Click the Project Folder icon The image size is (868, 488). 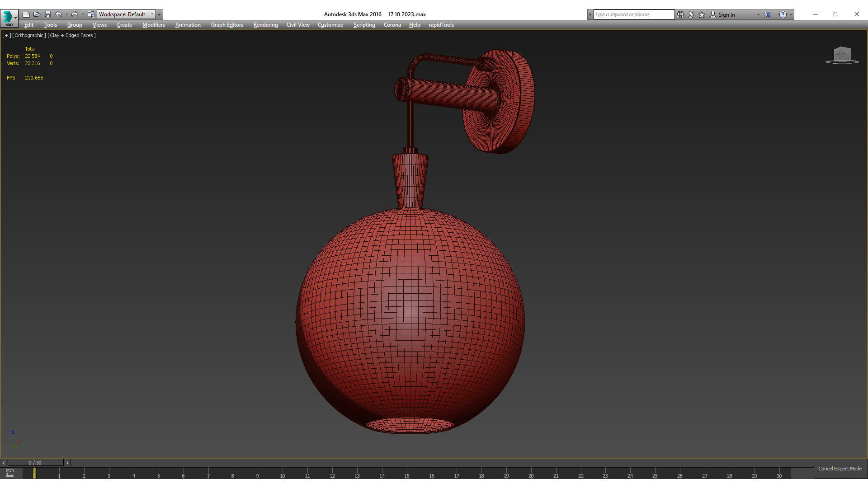point(91,14)
